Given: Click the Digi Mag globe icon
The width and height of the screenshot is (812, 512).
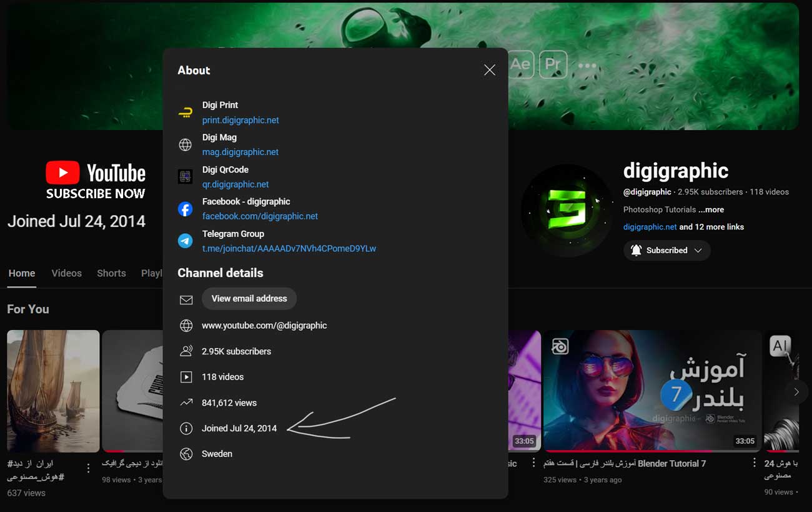Looking at the screenshot, I should (x=186, y=145).
